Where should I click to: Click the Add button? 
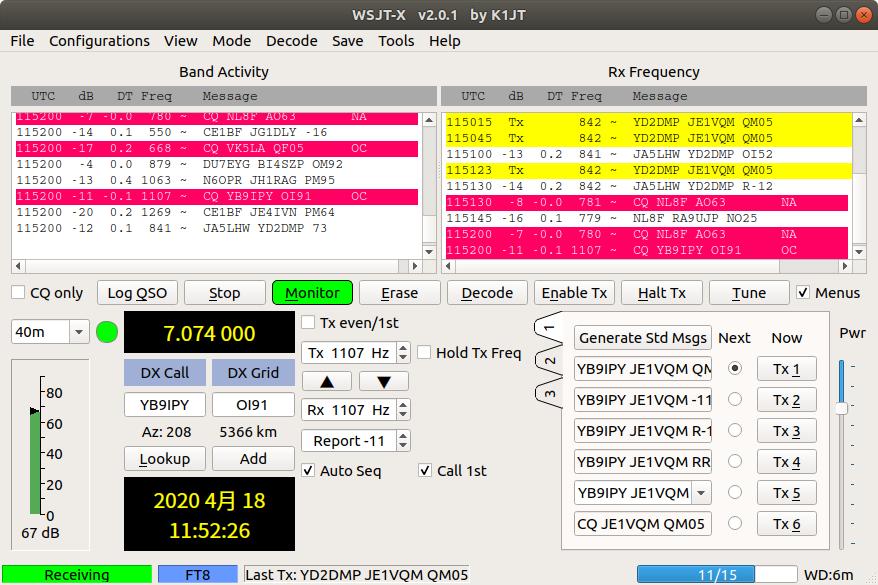click(x=253, y=459)
